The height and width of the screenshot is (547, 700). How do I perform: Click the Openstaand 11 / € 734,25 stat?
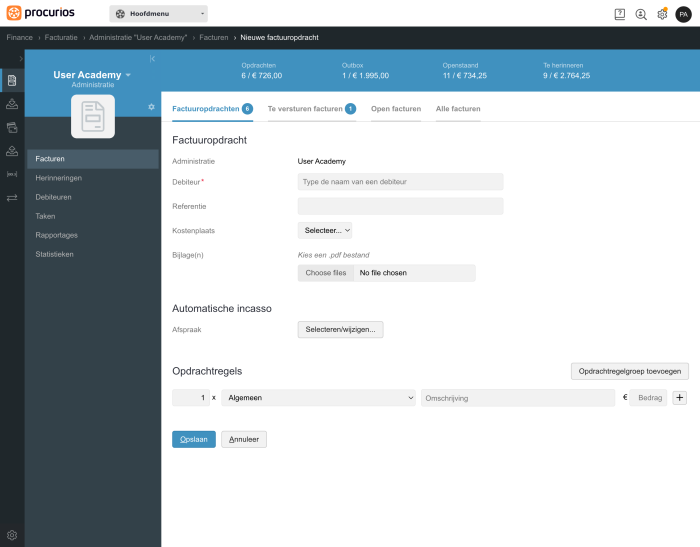pyautogui.click(x=465, y=71)
